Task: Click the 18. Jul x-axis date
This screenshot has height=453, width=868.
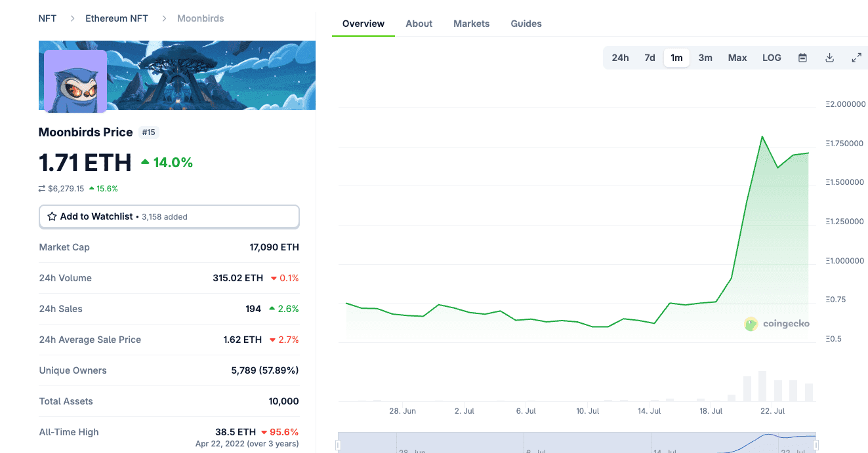Action: 711,411
